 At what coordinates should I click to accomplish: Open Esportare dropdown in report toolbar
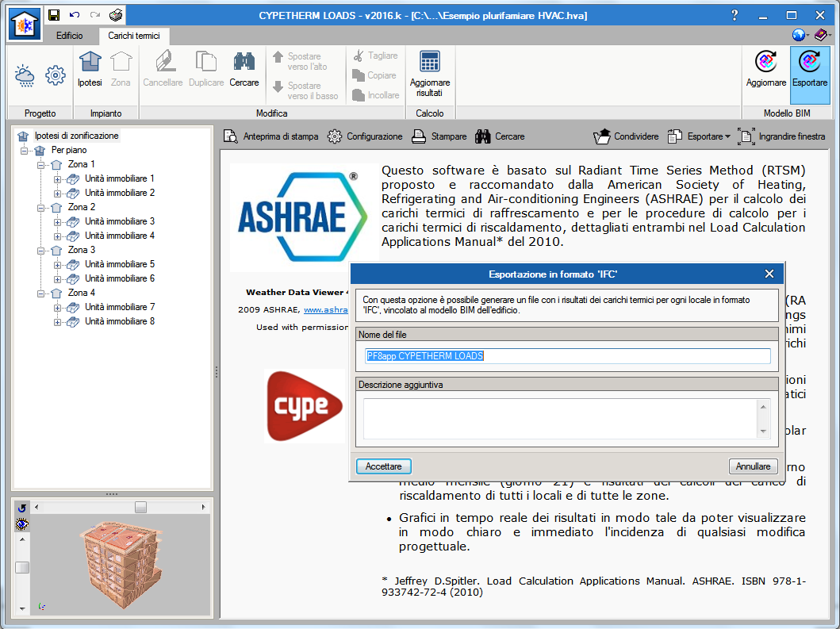[x=699, y=136]
